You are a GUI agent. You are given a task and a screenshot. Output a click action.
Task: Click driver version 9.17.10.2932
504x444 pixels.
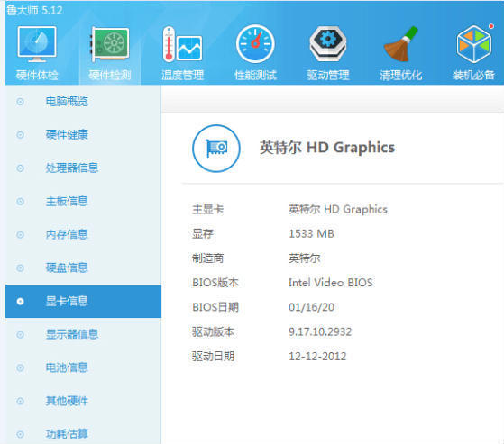[x=320, y=331]
